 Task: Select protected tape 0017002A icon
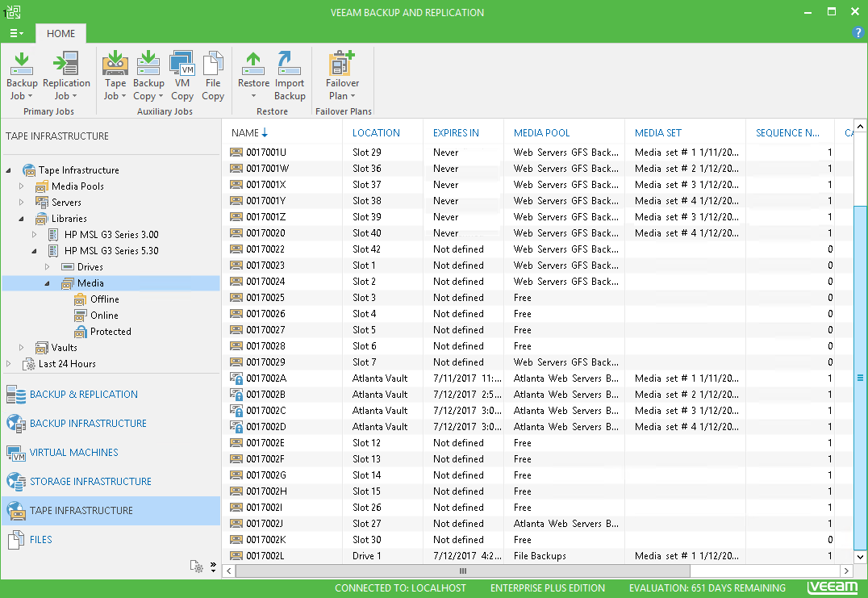coord(236,378)
